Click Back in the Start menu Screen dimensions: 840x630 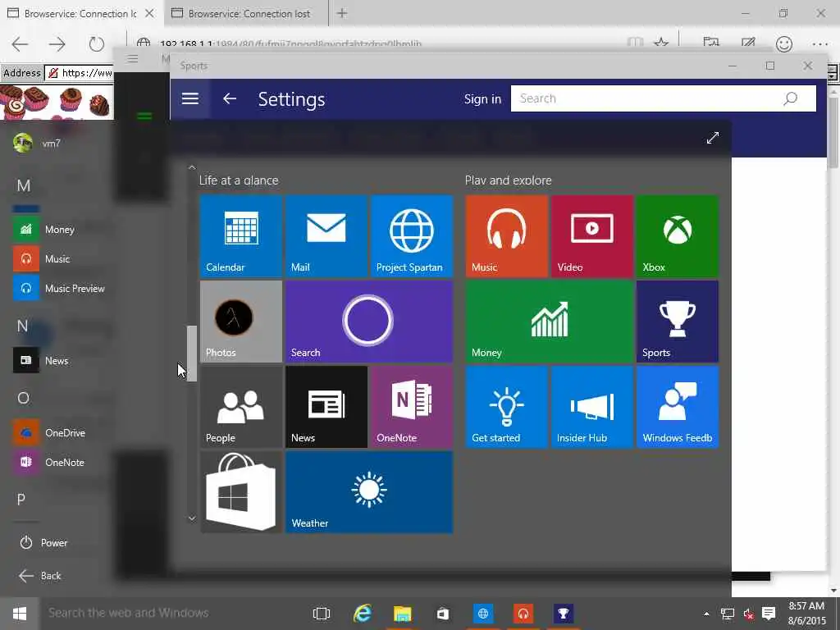pos(41,576)
